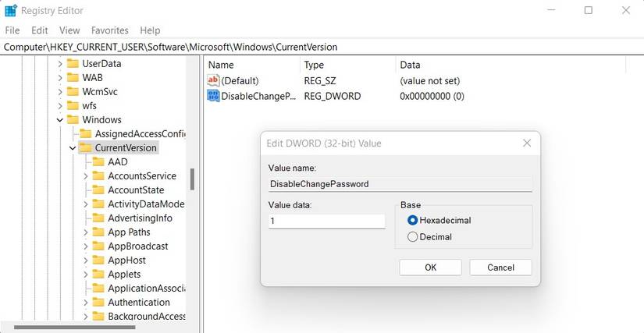Click the Type column header

[x=348, y=65]
